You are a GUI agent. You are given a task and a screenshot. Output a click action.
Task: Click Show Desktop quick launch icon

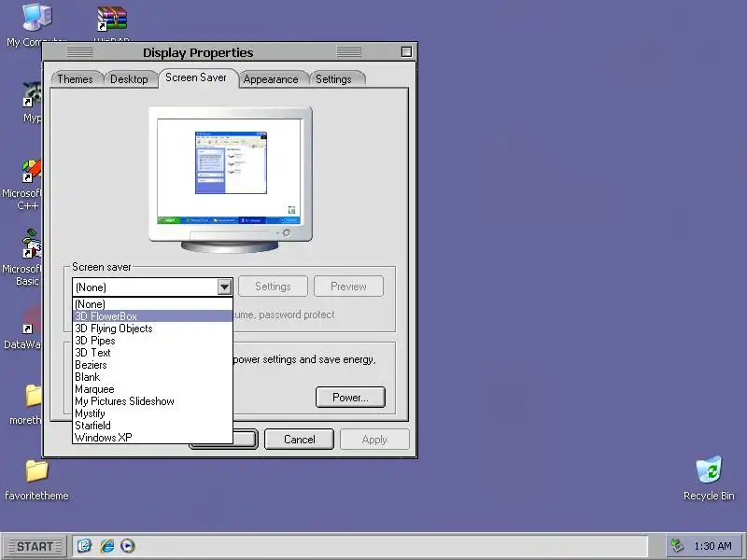tap(84, 546)
